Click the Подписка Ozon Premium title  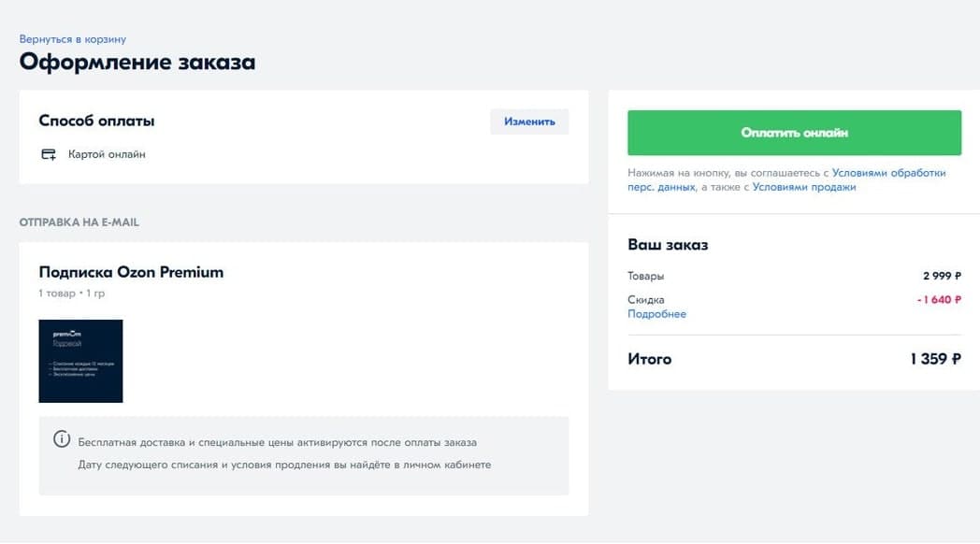(131, 272)
